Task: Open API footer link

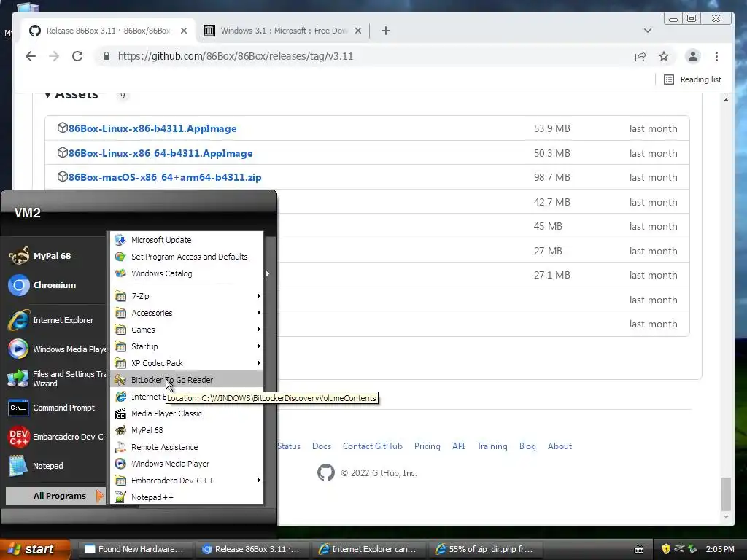Action: pos(459,446)
